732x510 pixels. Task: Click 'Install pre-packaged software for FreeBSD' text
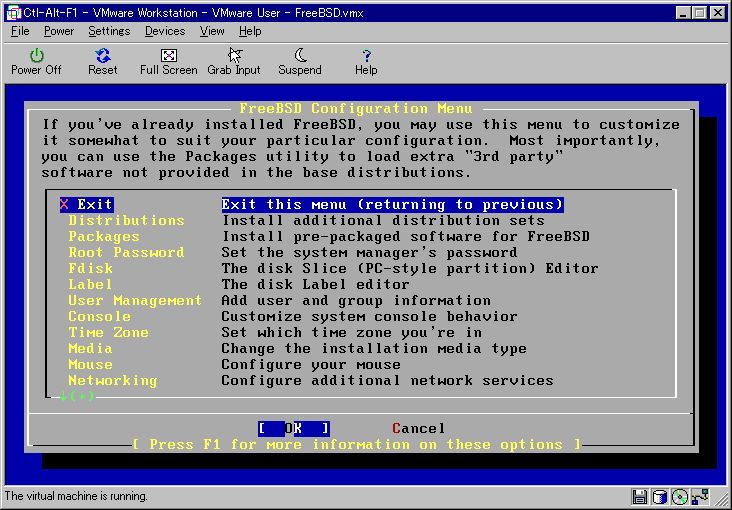(405, 236)
